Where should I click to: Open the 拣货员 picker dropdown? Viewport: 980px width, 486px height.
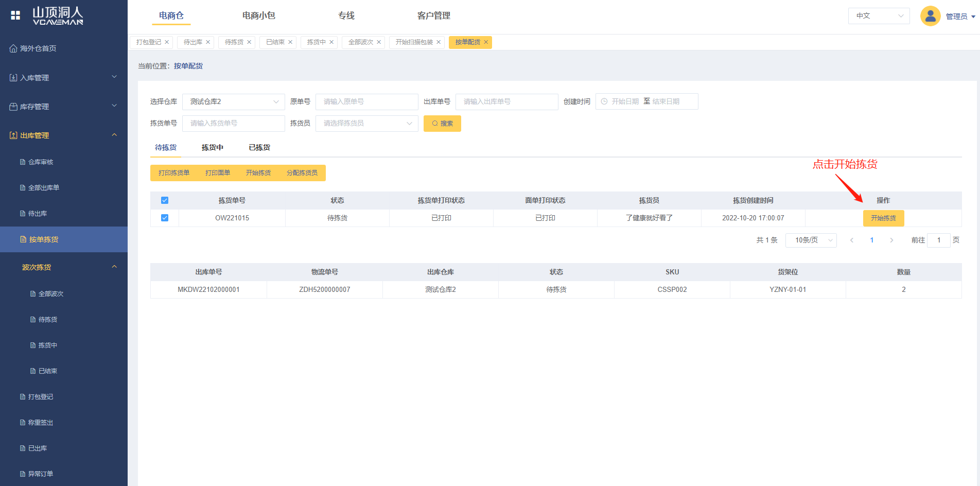click(366, 124)
